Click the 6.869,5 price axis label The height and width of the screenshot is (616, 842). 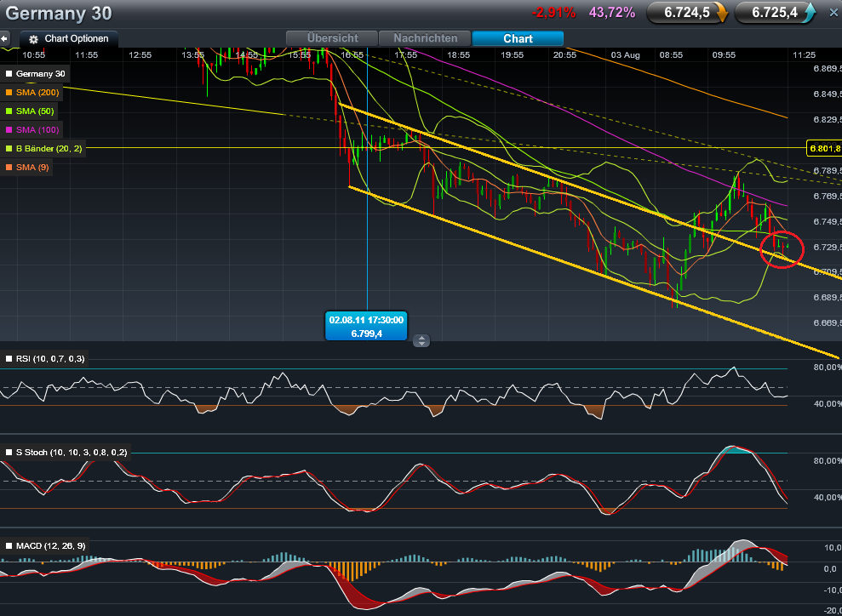(x=827, y=69)
